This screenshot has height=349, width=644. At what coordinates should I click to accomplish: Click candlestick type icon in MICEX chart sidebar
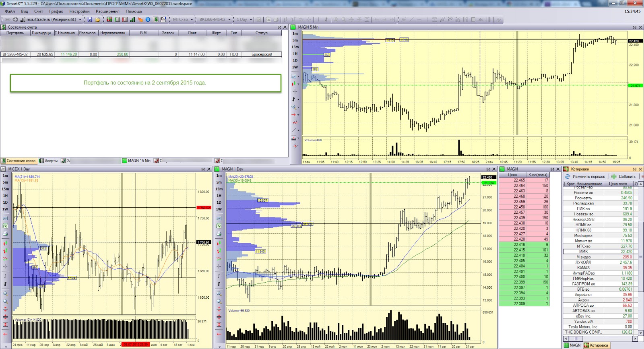(5, 243)
